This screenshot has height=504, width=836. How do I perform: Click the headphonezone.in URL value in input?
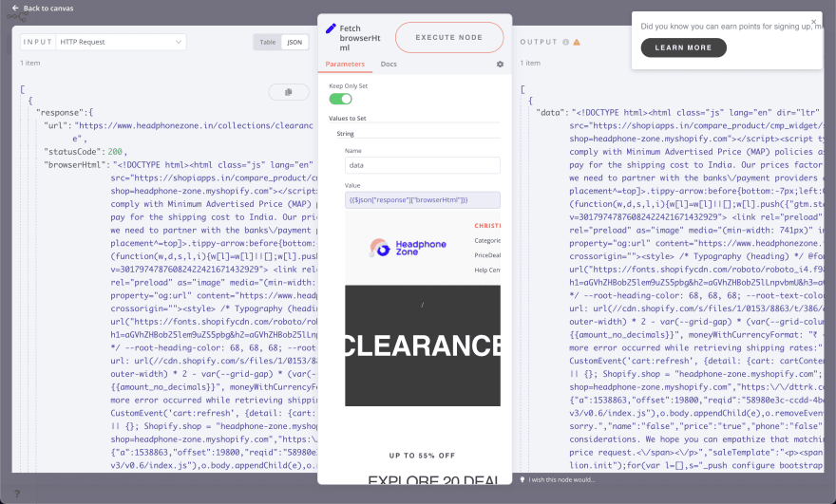194,132
